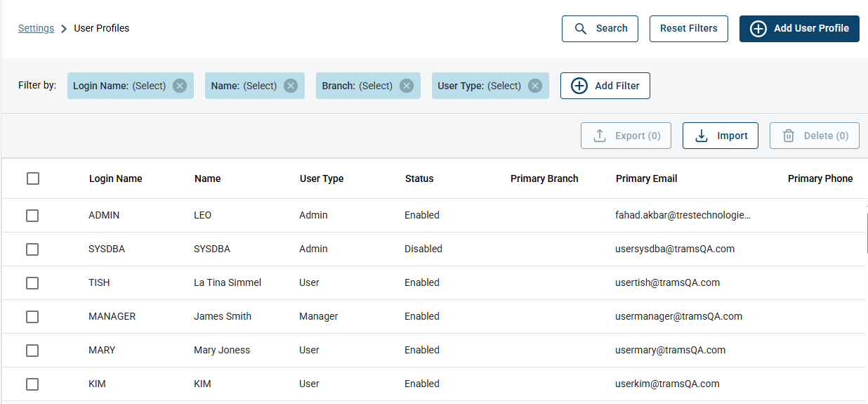Click the Import button label
This screenshot has width=868, height=404.
click(732, 136)
